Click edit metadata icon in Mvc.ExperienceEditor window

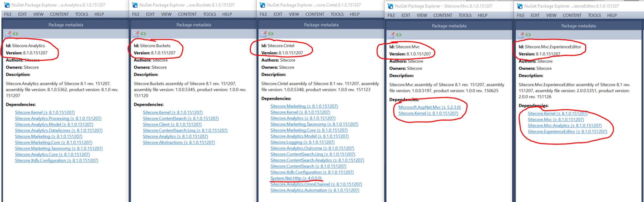coord(521,35)
